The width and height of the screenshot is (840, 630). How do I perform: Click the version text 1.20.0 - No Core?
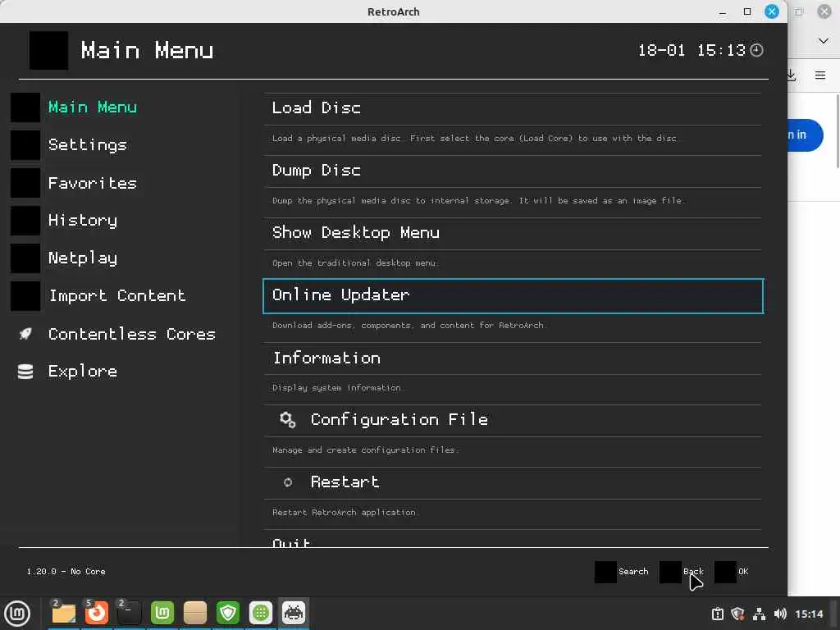click(x=66, y=572)
